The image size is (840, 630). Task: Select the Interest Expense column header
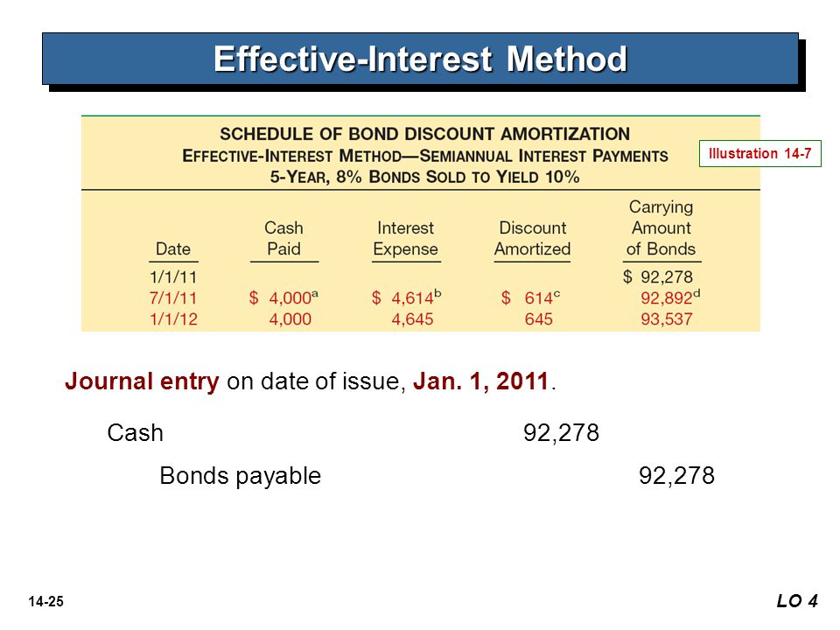[405, 238]
